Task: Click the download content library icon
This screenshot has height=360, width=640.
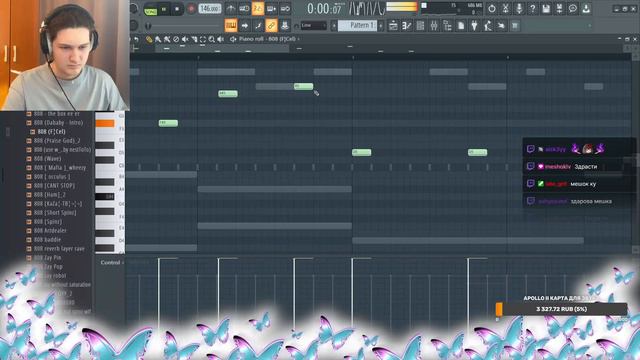Action: tap(587, 9)
